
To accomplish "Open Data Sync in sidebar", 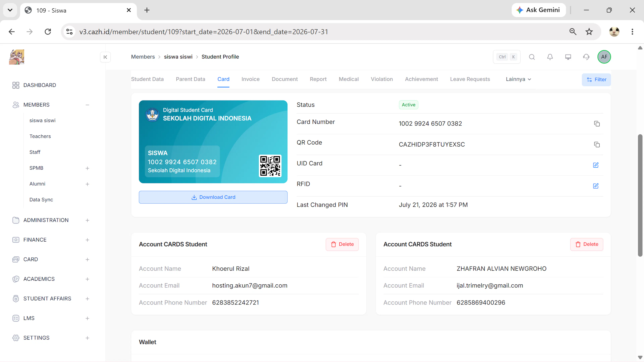I will [x=41, y=200].
